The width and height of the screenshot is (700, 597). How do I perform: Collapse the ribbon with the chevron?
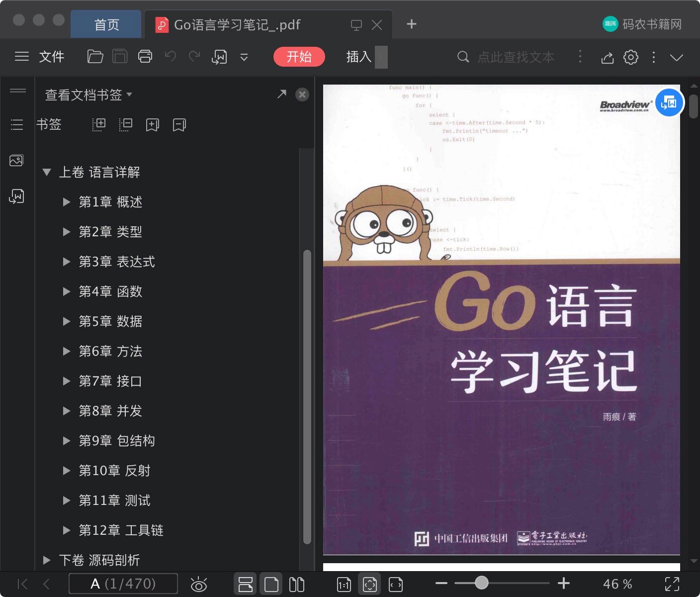[677, 57]
